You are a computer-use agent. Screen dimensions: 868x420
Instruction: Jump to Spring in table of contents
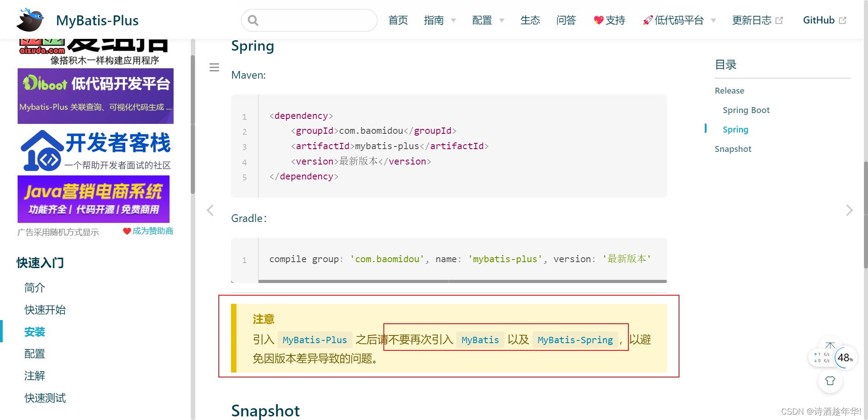[x=735, y=129]
